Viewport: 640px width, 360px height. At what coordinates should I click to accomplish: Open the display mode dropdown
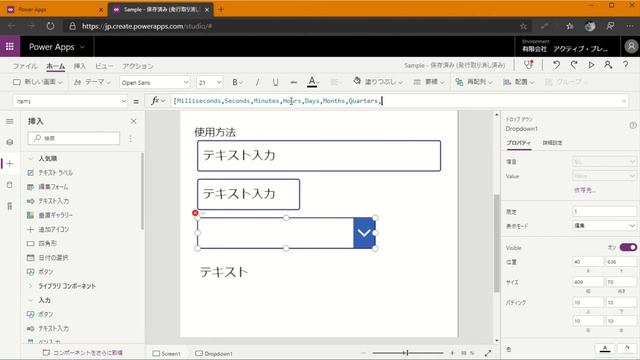click(x=604, y=226)
